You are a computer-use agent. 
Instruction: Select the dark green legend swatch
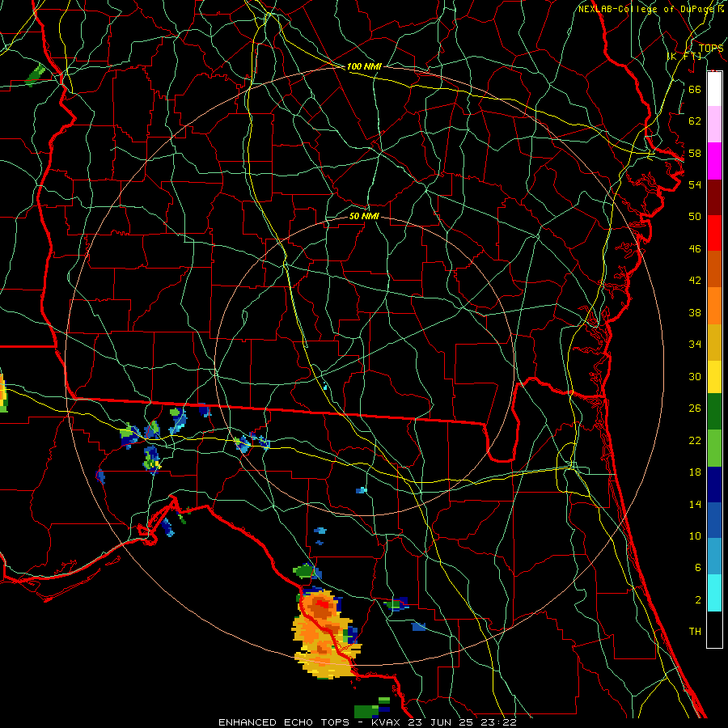[x=714, y=412]
